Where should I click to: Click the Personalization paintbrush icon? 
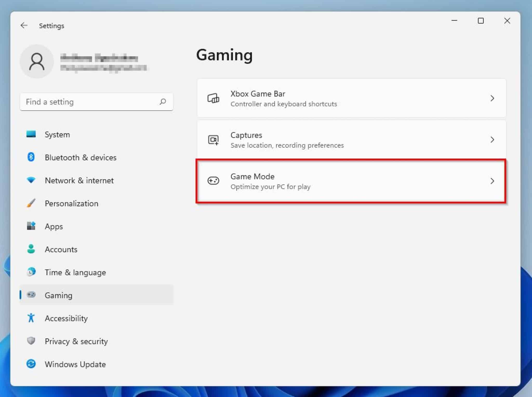point(31,203)
